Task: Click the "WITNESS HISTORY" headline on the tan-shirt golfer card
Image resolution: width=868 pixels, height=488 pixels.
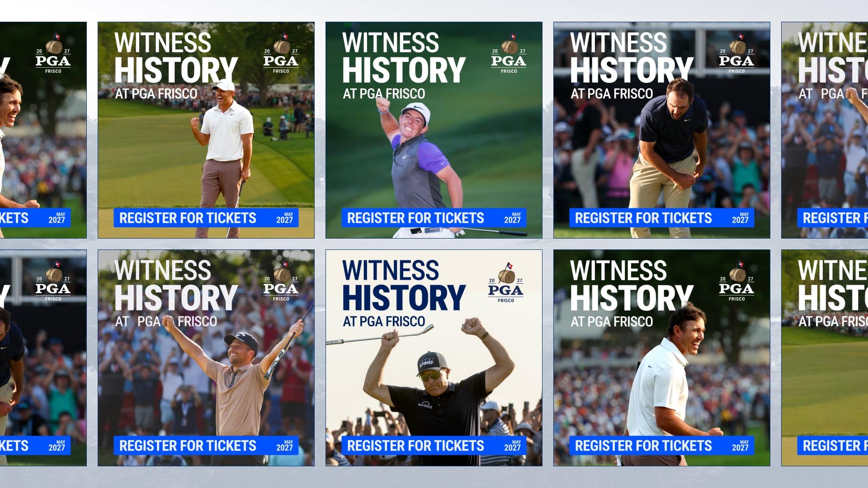Action: (x=176, y=285)
